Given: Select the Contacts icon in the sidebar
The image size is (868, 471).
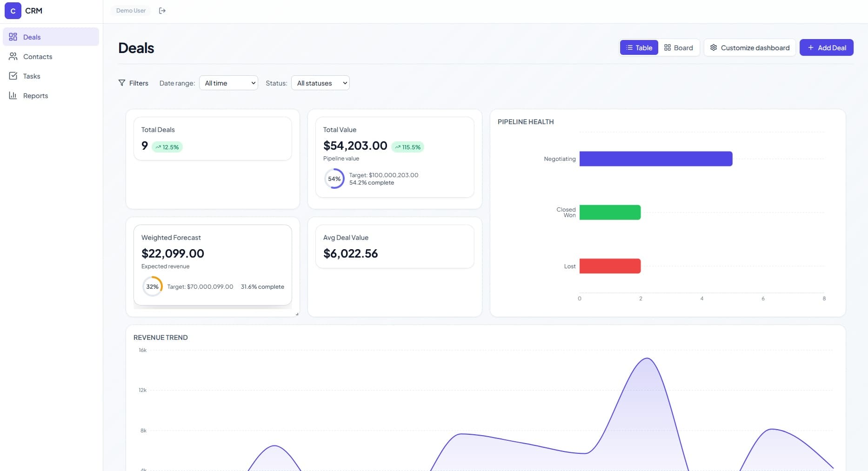Looking at the screenshot, I should tap(13, 56).
